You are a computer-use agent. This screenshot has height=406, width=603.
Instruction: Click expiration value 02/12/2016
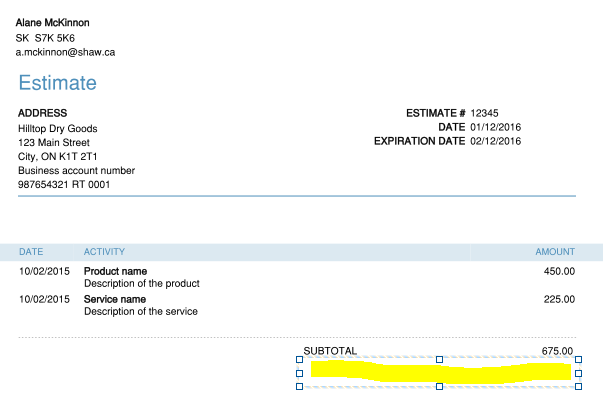[496, 141]
